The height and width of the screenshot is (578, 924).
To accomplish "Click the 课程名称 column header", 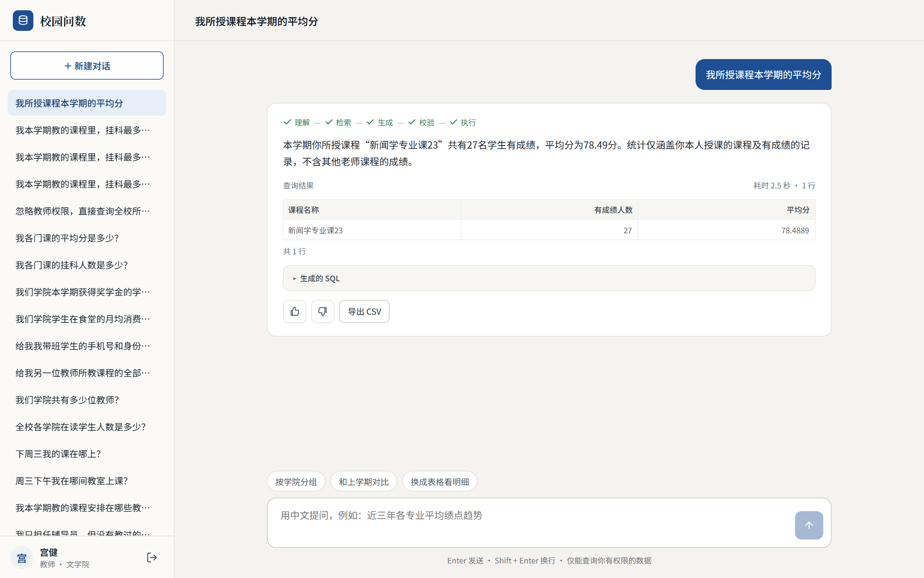I will pyautogui.click(x=372, y=210).
